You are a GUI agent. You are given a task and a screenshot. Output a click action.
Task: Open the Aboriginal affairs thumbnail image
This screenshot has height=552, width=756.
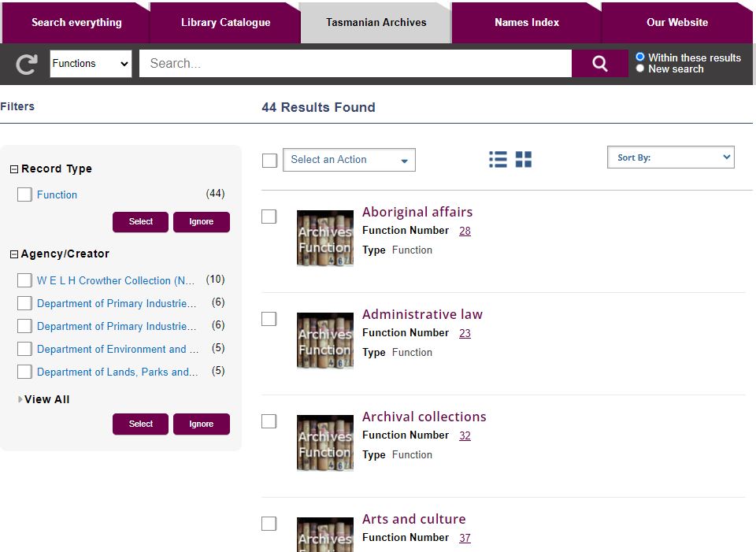coord(324,238)
